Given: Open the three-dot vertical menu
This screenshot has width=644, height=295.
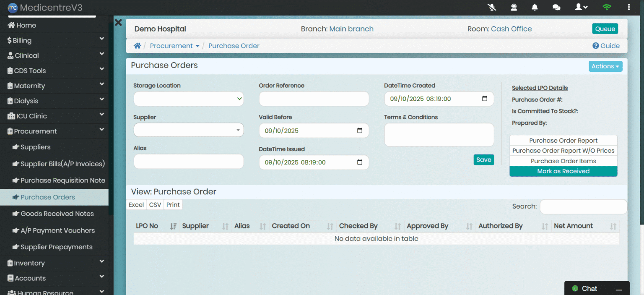Looking at the screenshot, I should [628, 7].
